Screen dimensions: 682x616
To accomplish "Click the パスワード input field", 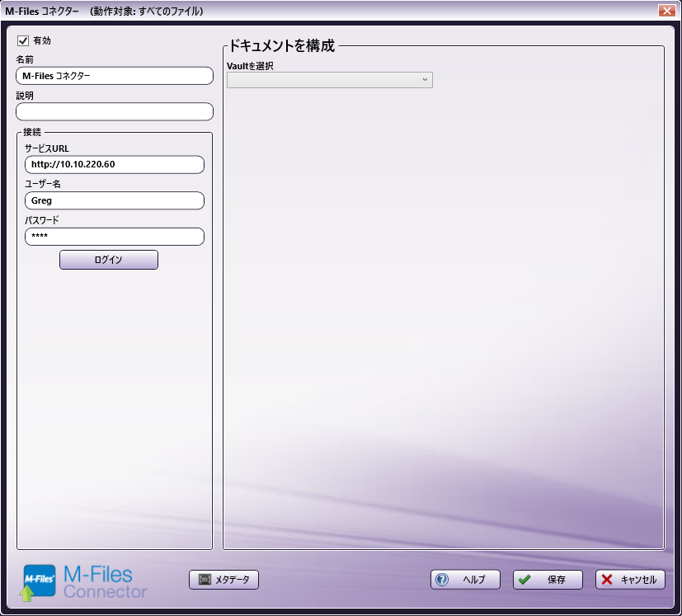I will (x=115, y=237).
